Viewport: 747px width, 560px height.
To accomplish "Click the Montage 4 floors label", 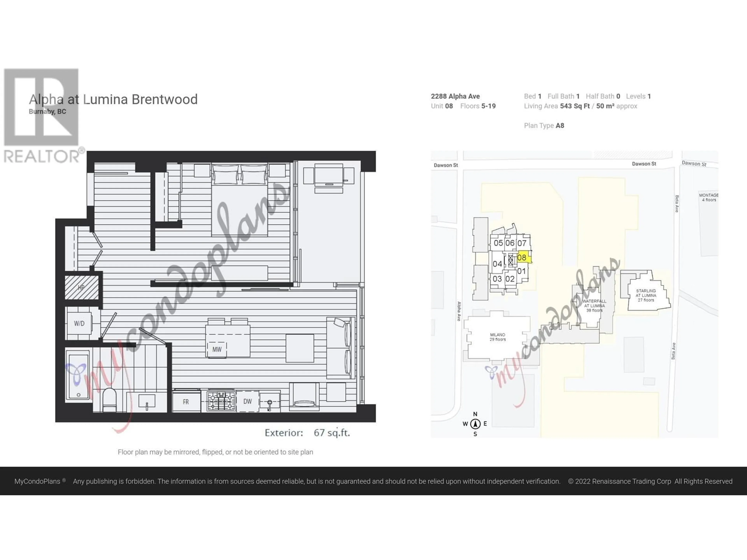I will pyautogui.click(x=709, y=198).
